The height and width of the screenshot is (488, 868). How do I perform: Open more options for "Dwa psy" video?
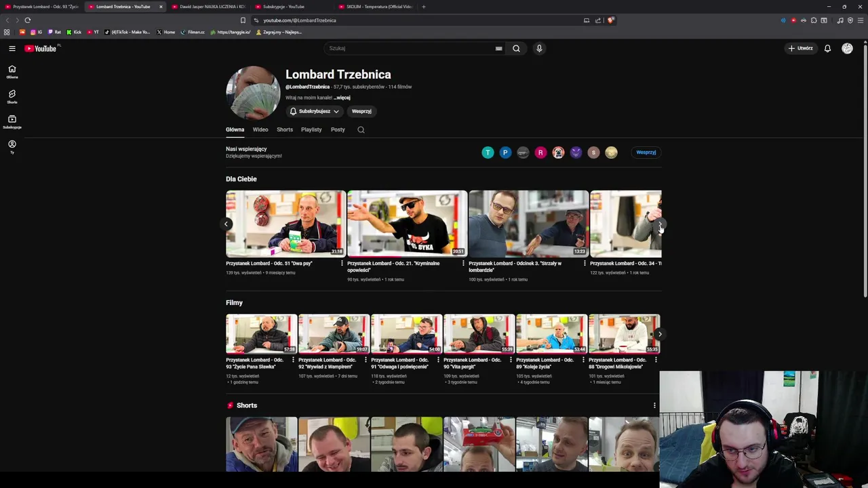pyautogui.click(x=342, y=263)
